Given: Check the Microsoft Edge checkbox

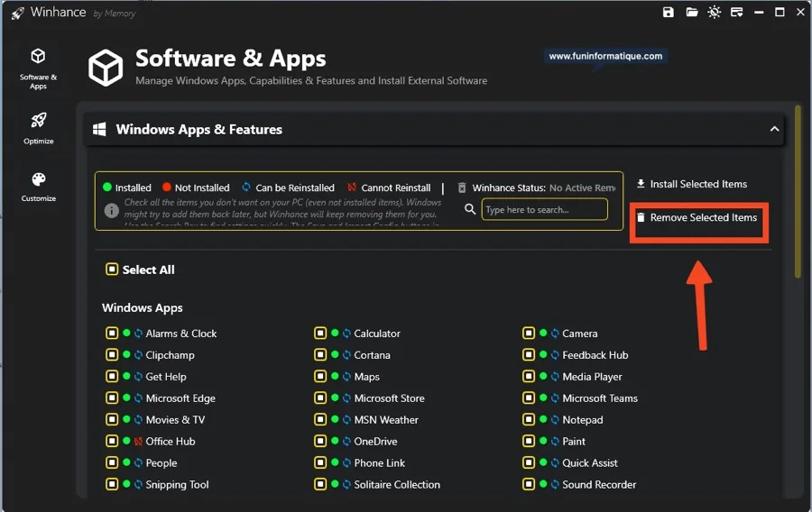Looking at the screenshot, I should pos(112,398).
